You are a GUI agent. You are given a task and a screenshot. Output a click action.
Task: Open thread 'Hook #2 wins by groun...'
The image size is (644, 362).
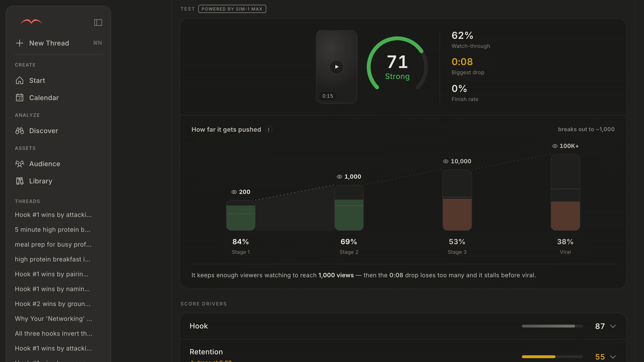pyautogui.click(x=52, y=304)
